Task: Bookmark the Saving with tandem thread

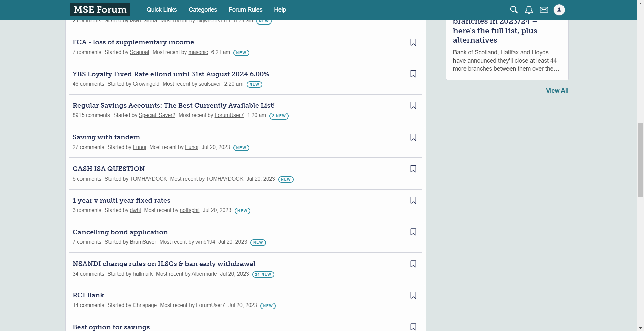Action: [x=413, y=137]
